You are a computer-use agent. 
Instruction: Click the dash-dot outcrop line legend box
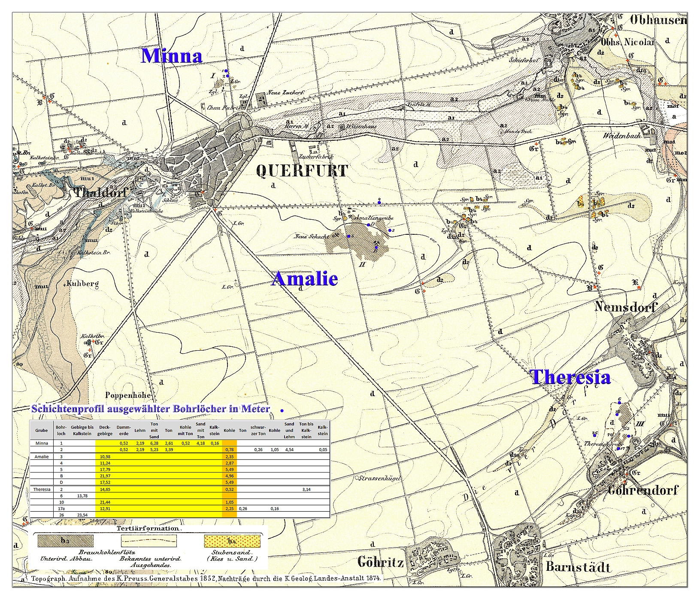[x=149, y=541]
